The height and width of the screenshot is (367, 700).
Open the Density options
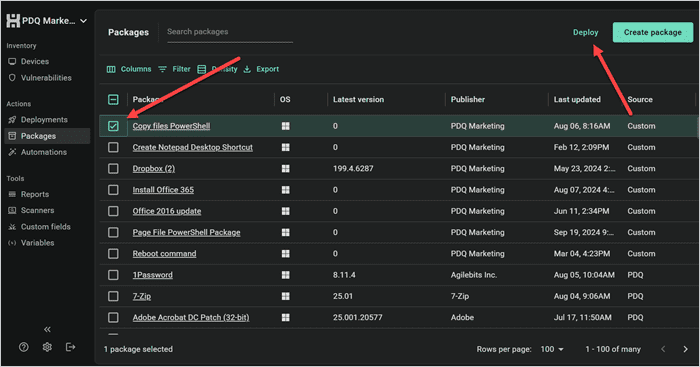217,69
